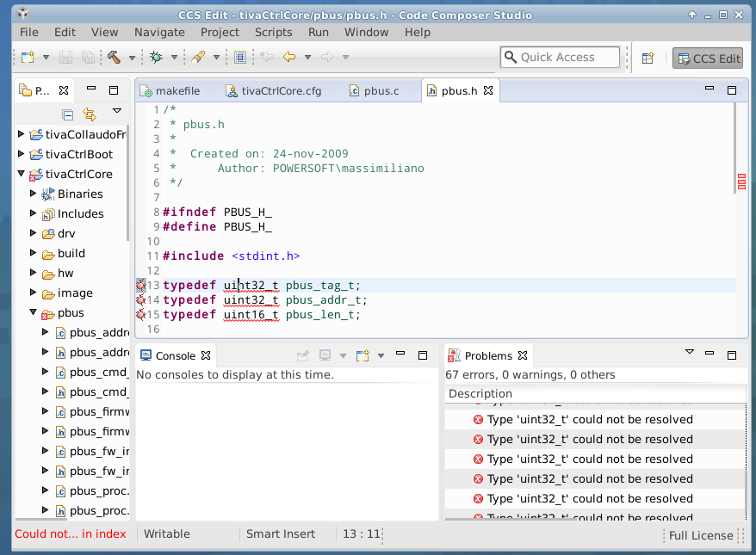Expand the tivaCtrlBoot project

point(22,154)
